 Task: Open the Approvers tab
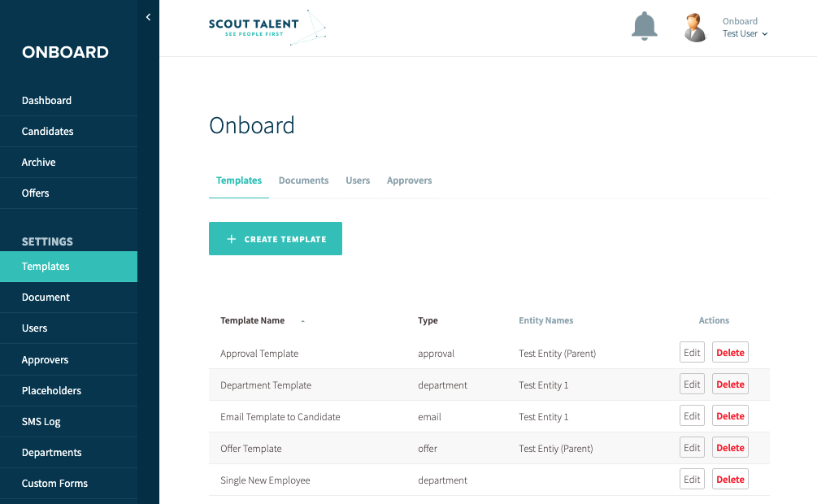pos(409,180)
